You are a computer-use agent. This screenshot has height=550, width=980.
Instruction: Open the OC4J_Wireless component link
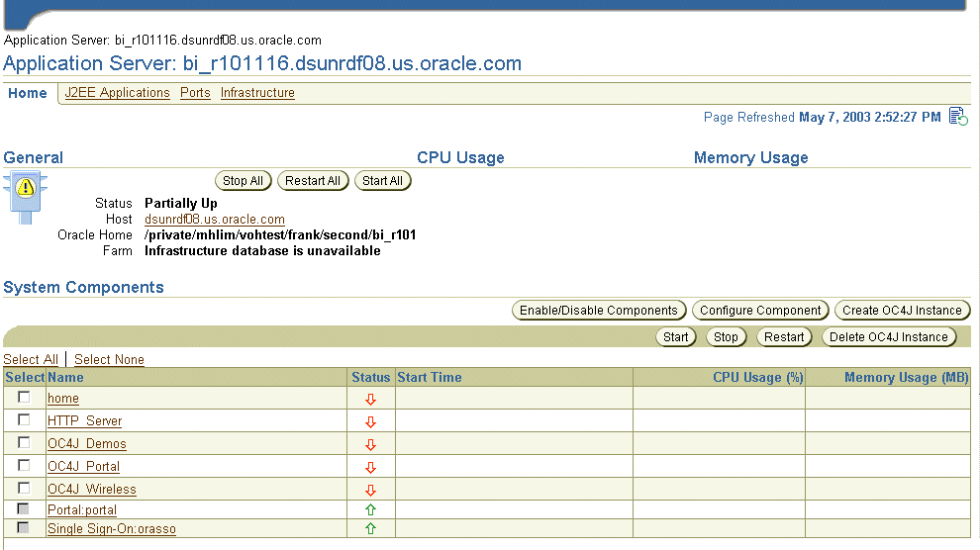coord(92,489)
